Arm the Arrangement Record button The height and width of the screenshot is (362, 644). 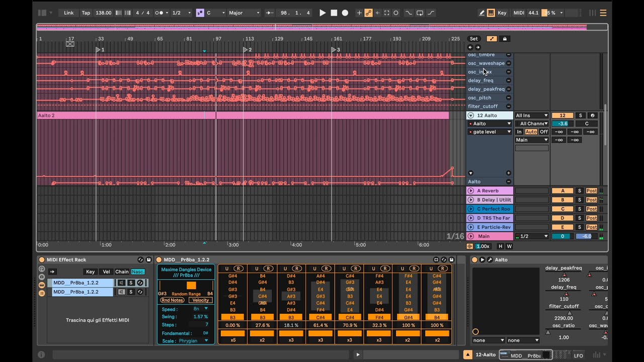[345, 13]
